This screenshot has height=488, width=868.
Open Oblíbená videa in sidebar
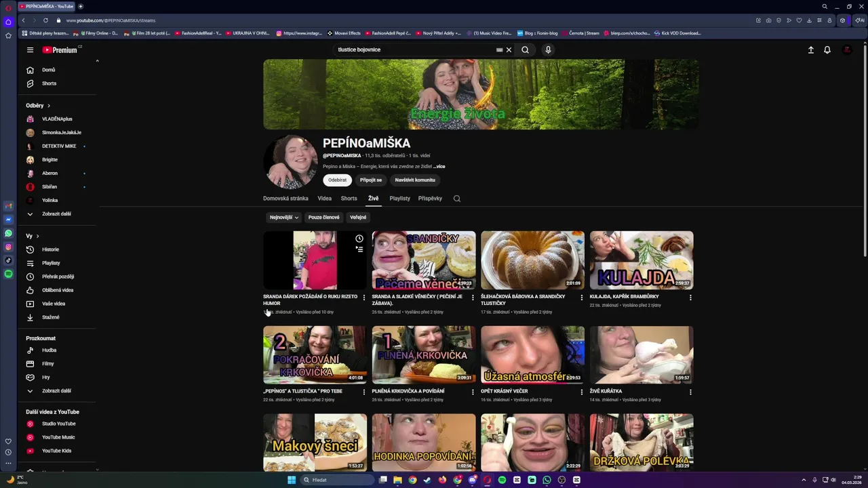pyautogui.click(x=58, y=290)
